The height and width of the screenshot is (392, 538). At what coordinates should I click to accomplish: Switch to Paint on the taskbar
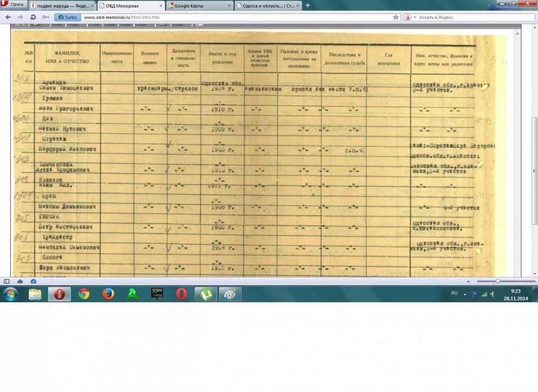(x=230, y=294)
